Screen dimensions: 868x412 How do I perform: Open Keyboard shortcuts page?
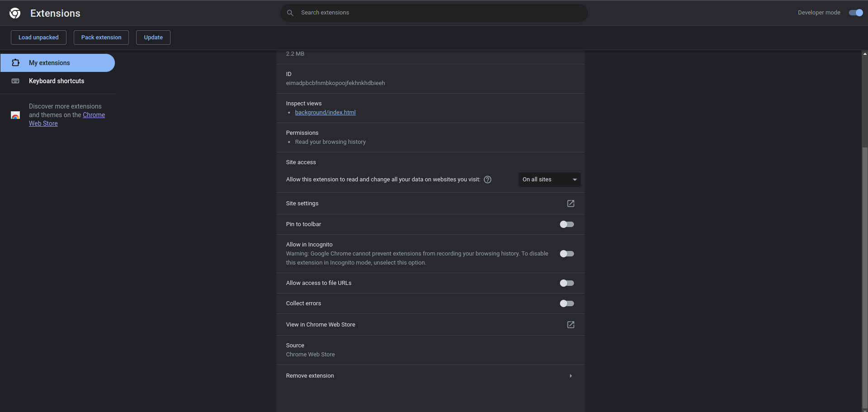56,81
